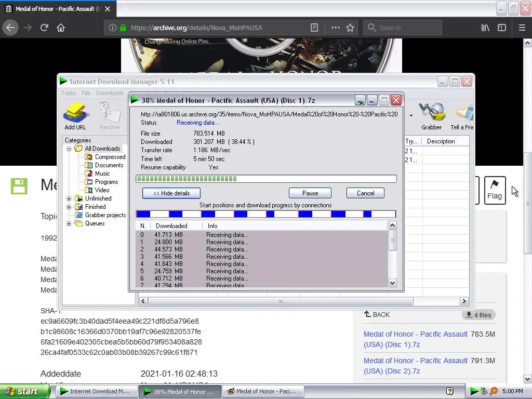Open Firefox library icon
Image resolution: width=532 pixels, height=399 pixels.
coord(485,28)
